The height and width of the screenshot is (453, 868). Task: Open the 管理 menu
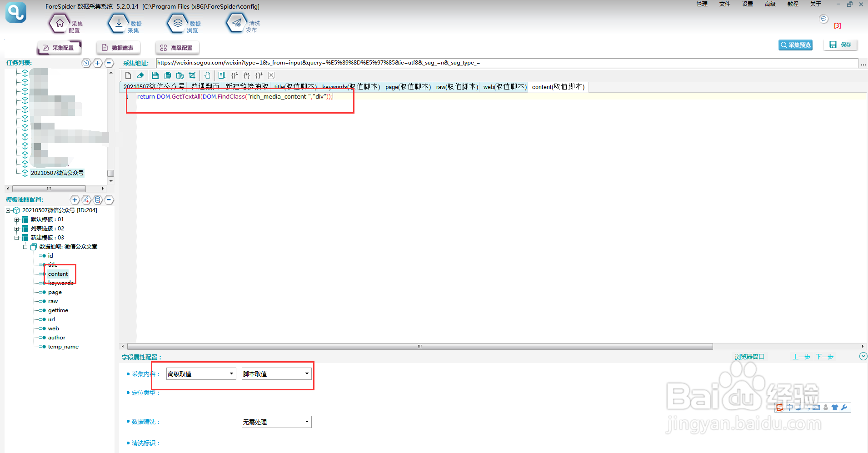click(702, 4)
